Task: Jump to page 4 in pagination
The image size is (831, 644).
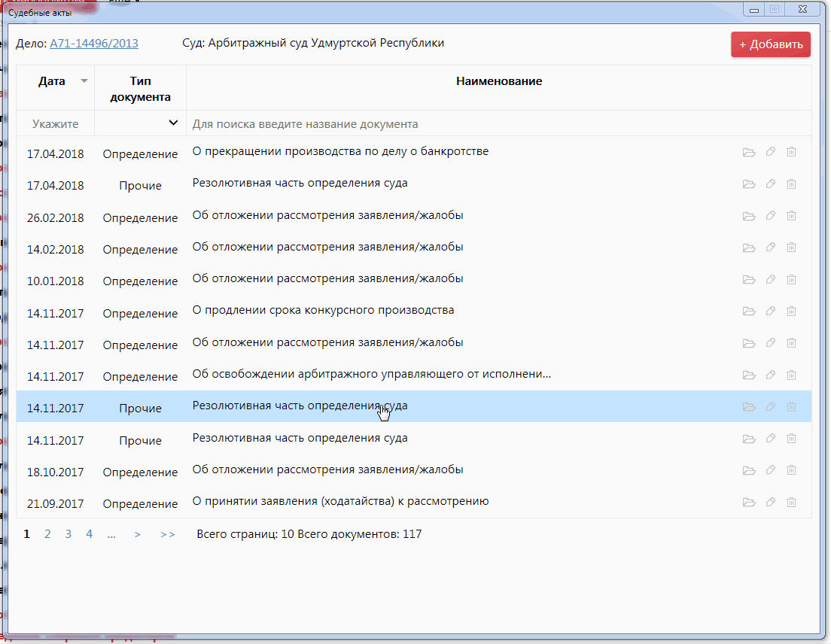Action: [x=89, y=534]
